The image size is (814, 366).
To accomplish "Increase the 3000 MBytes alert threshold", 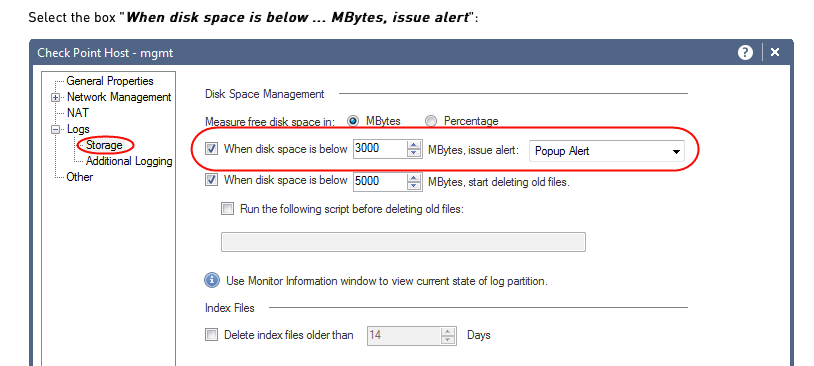I will tap(414, 145).
